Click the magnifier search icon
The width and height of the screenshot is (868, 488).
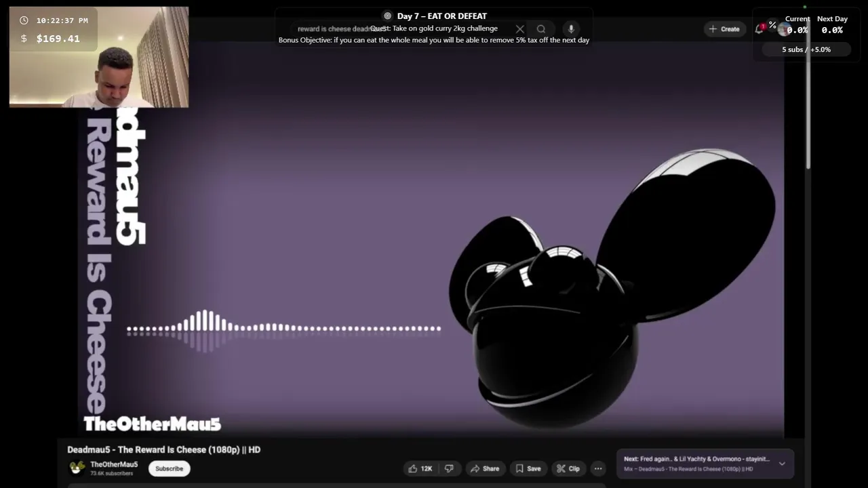pyautogui.click(x=541, y=29)
